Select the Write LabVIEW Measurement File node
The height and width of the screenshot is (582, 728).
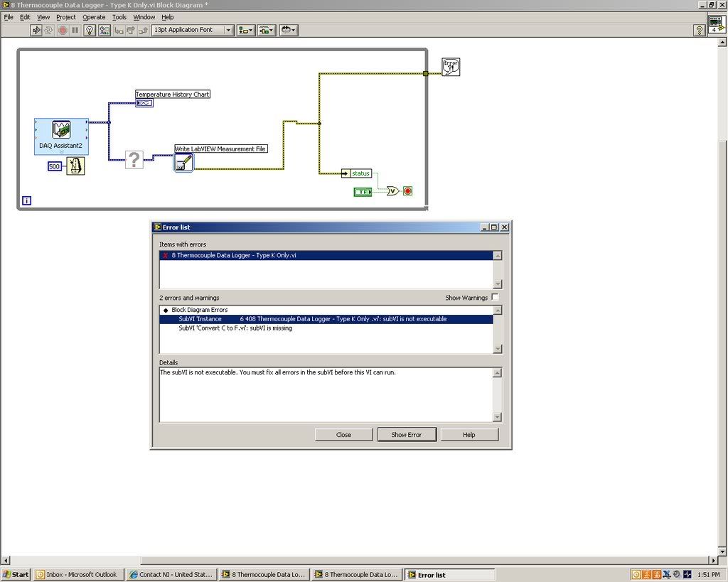tap(183, 163)
